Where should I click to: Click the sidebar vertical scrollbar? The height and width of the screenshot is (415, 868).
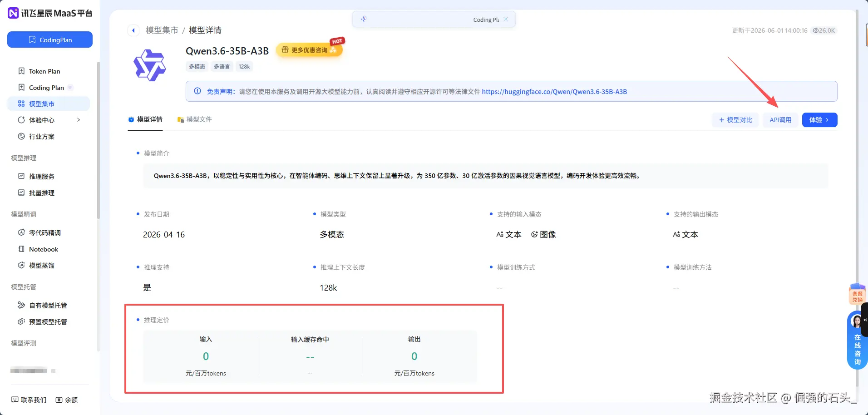(x=98, y=141)
